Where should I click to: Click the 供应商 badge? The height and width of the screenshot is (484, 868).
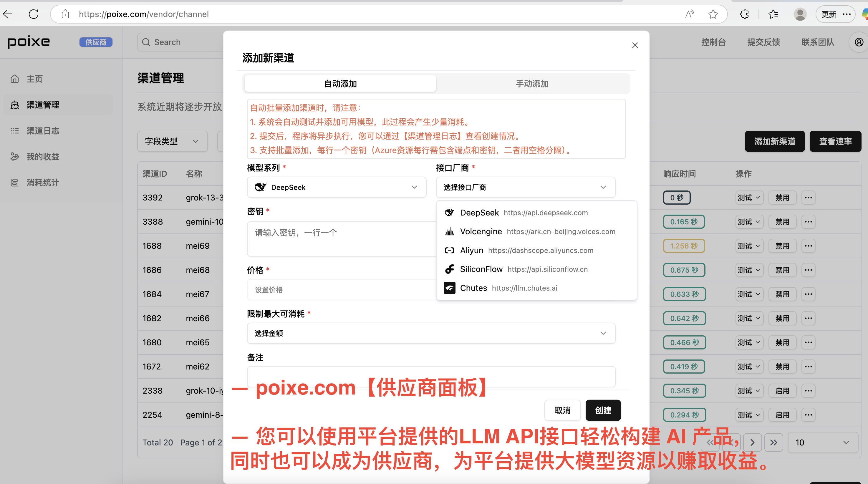click(x=96, y=42)
